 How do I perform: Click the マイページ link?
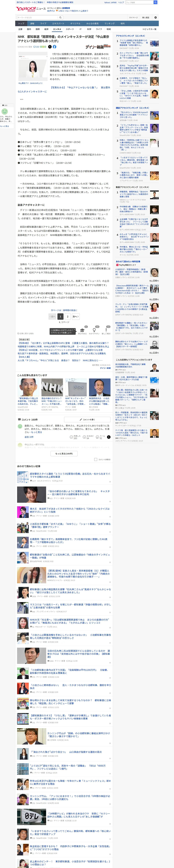tap(133, 18)
